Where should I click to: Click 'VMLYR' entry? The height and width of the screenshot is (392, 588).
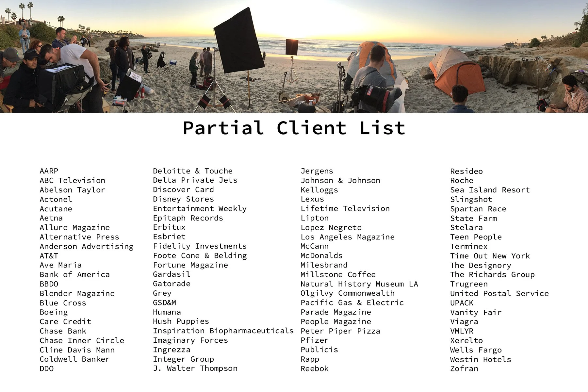462,331
